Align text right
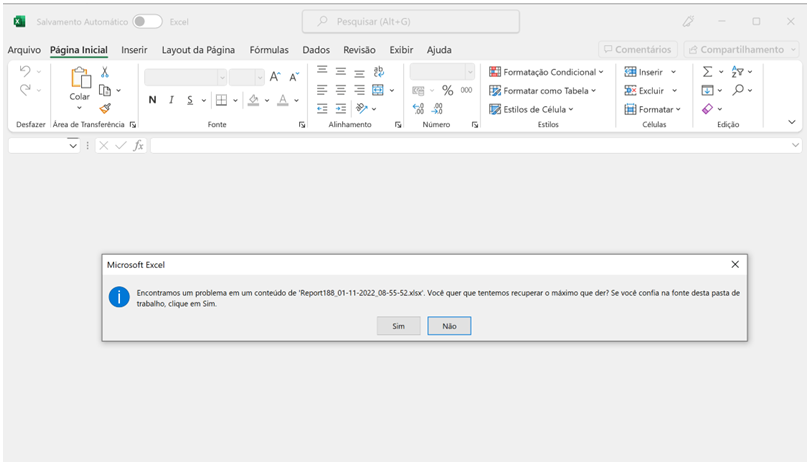This screenshot has width=810, height=462. point(360,90)
